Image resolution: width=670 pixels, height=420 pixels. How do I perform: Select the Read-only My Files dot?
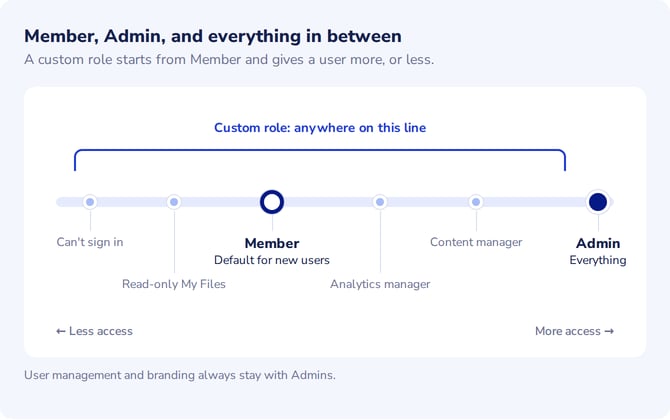[x=174, y=202]
